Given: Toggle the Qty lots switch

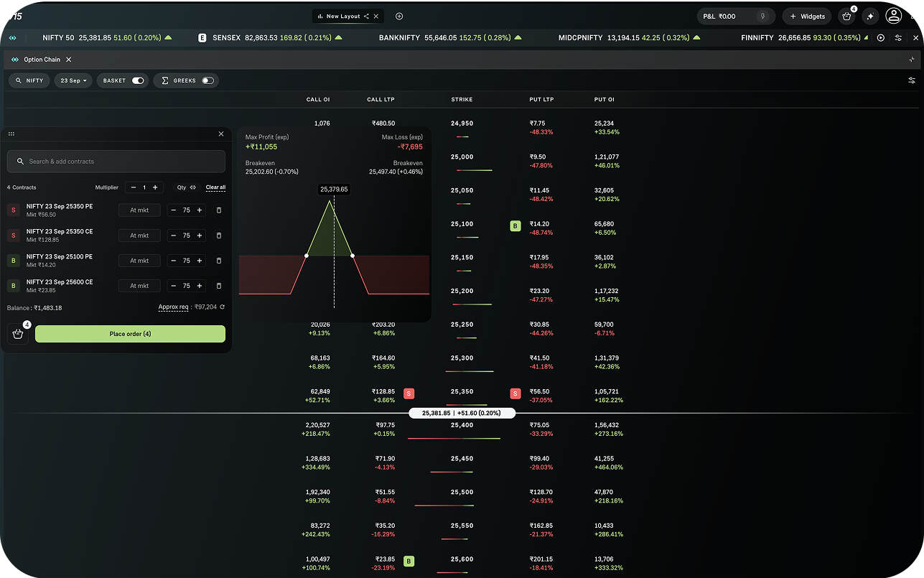Looking at the screenshot, I should (x=192, y=187).
